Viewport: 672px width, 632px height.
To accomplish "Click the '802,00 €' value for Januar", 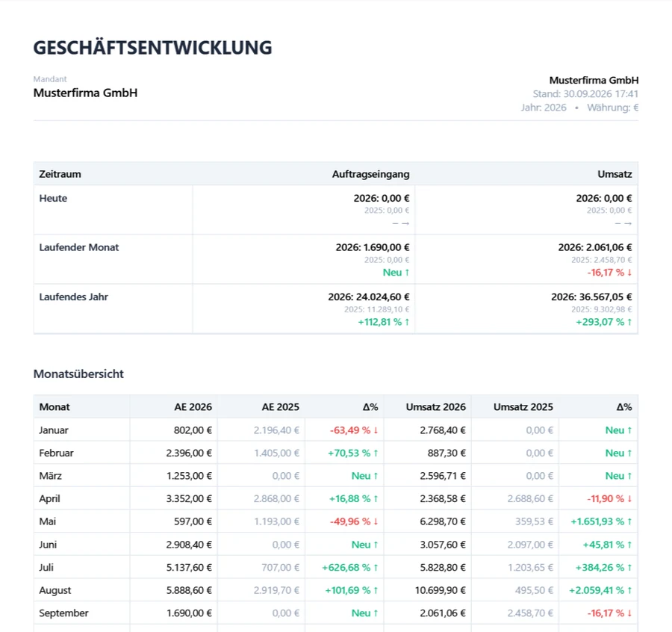I will (193, 430).
